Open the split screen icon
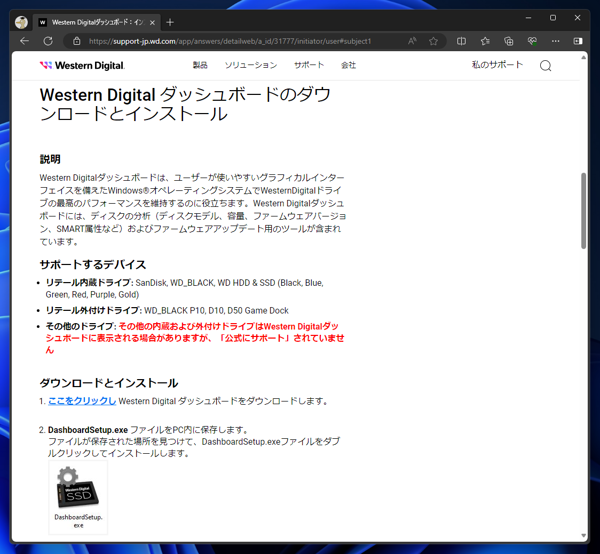 pyautogui.click(x=461, y=41)
